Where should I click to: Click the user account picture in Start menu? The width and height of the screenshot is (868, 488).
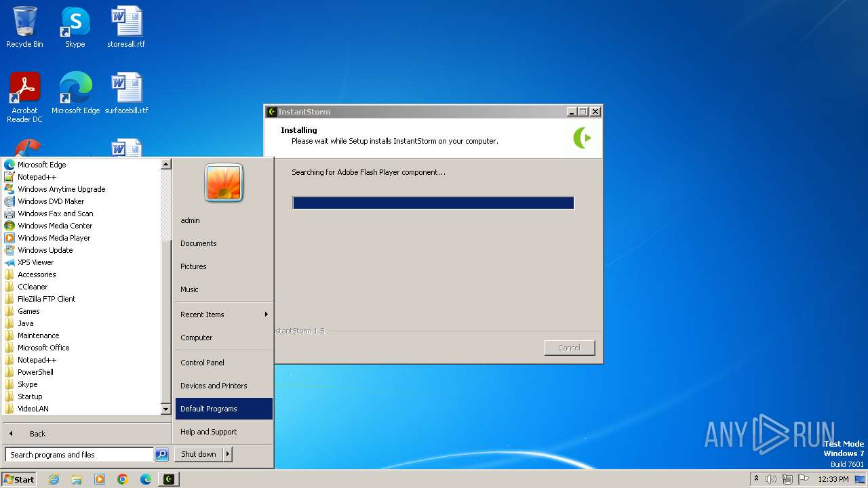point(224,183)
